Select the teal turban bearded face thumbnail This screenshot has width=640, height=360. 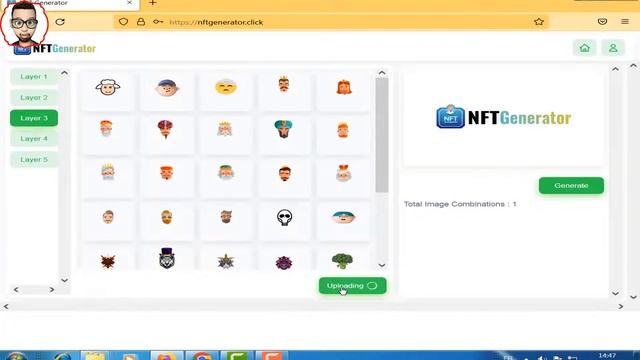283,129
